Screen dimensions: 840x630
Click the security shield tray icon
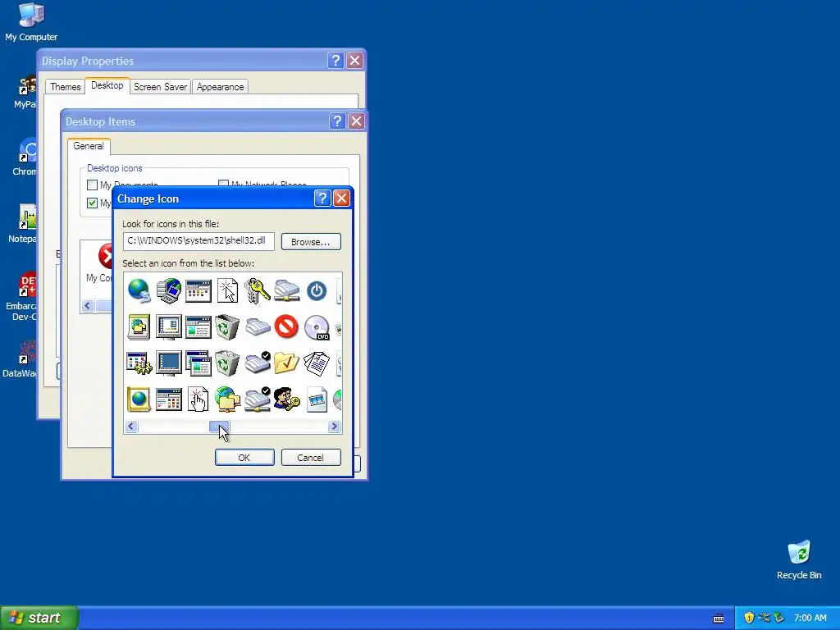click(x=749, y=618)
